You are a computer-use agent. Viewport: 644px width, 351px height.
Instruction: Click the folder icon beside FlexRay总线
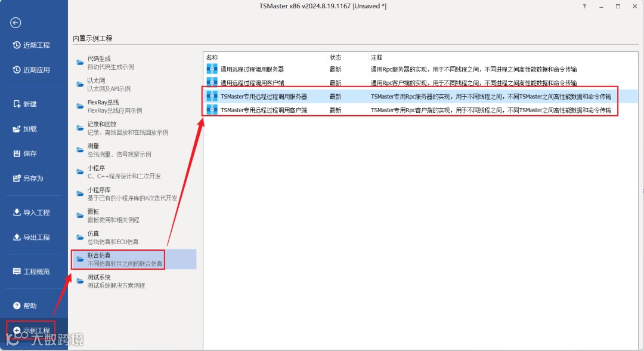coord(80,106)
